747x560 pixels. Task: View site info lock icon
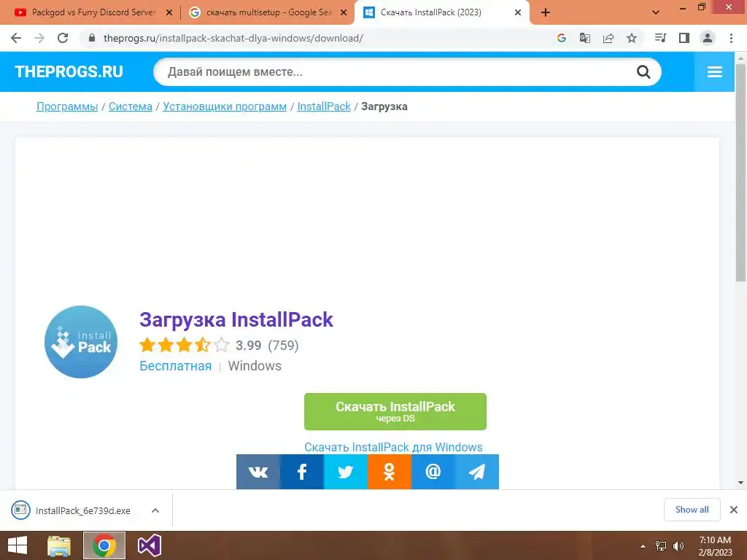[92, 38]
